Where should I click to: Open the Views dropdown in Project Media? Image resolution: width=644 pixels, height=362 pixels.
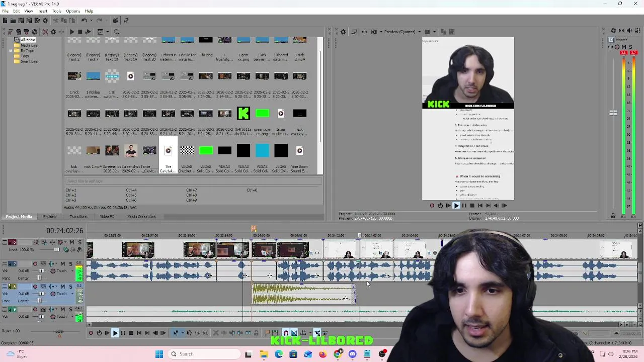(108, 32)
